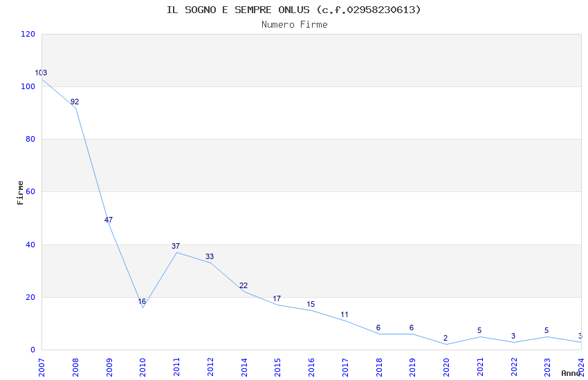Click x-axis year label 2021

(480, 368)
